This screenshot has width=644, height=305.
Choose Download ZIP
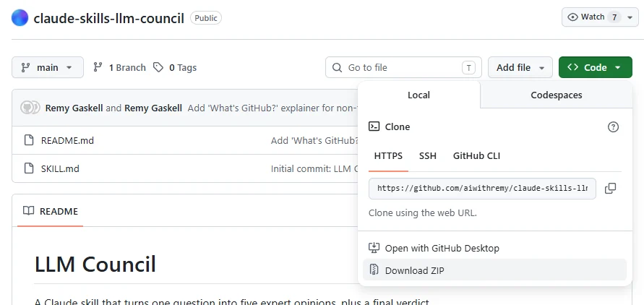[x=494, y=270]
